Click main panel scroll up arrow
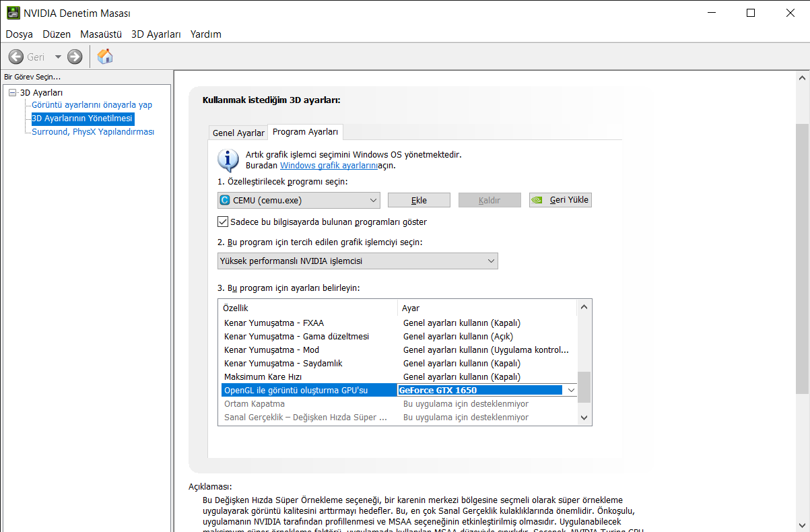The height and width of the screenshot is (532, 810). coord(803,77)
